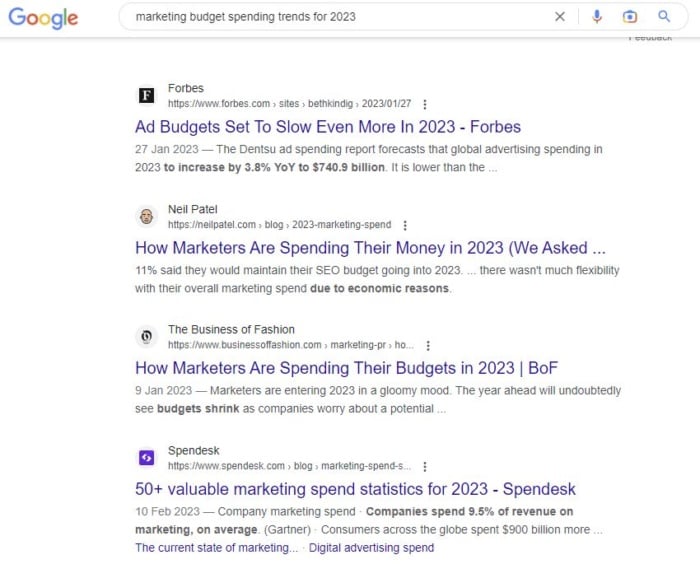700x564 pixels.
Task: Click the Neil Patel avatar icon
Action: [146, 217]
